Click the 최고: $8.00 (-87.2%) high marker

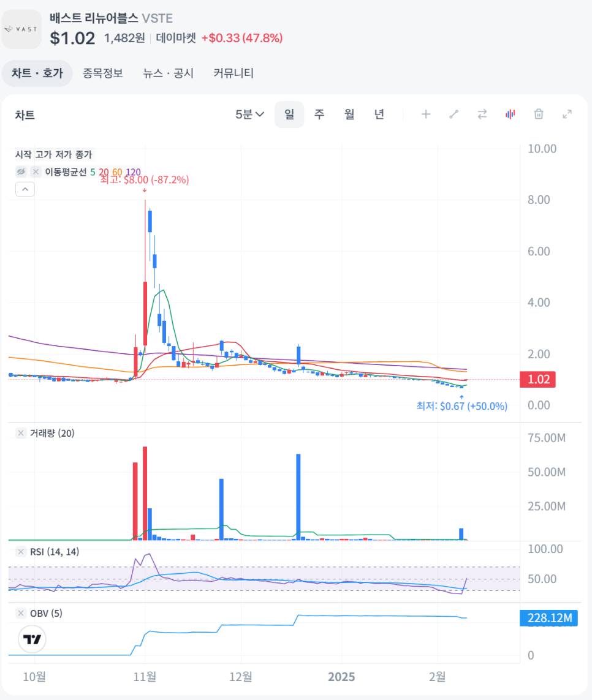pos(145,180)
